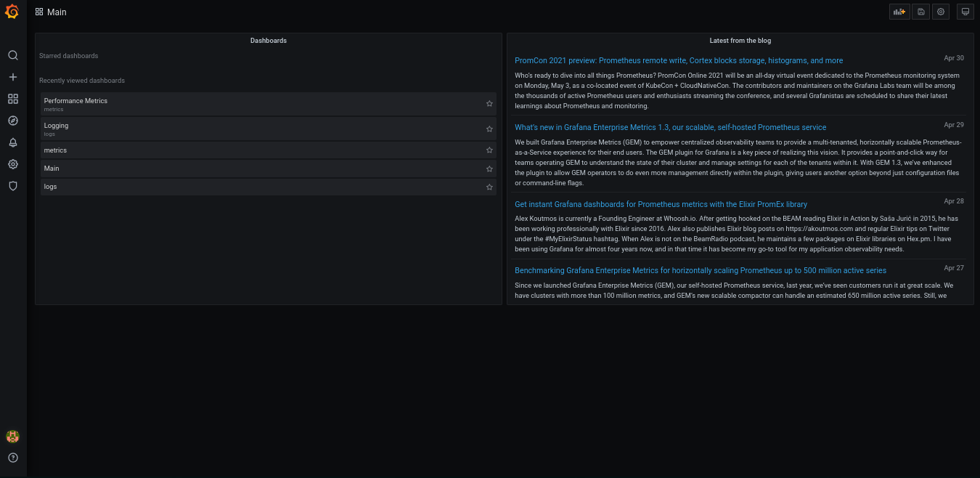Open the Explore compass icon
This screenshot has height=478, width=980.
point(13,121)
